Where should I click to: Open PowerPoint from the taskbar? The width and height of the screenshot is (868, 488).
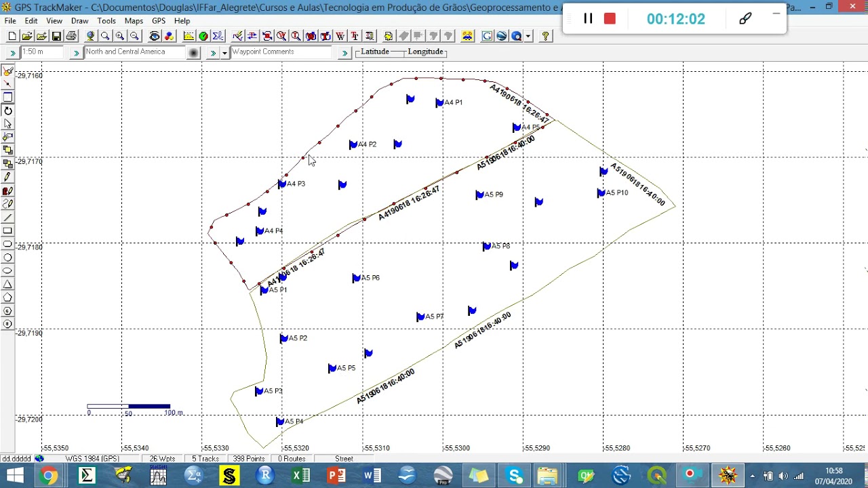[x=336, y=476]
